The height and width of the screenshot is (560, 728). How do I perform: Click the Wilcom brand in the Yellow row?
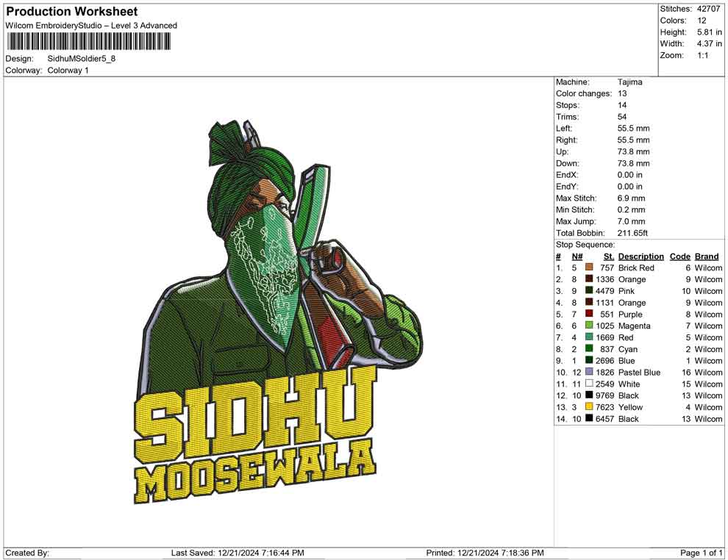708,407
